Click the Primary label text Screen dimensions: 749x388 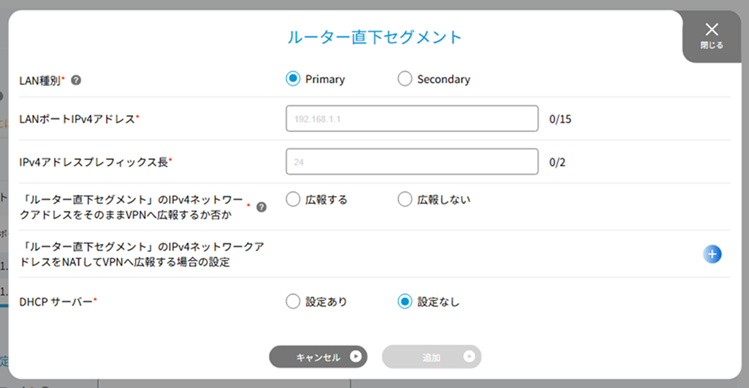point(325,79)
